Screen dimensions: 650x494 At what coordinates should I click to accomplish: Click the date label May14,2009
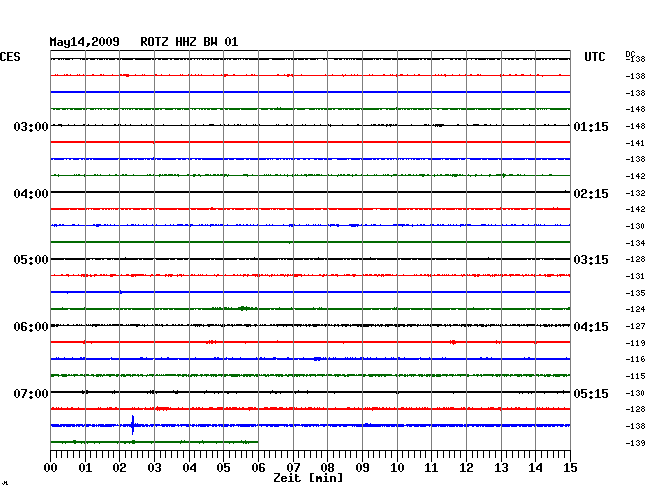(x=85, y=42)
